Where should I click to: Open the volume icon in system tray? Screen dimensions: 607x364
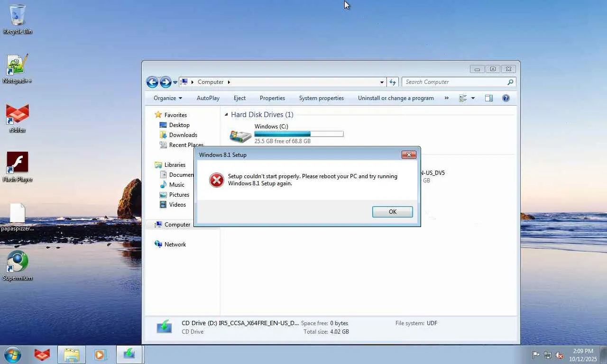pos(559,355)
